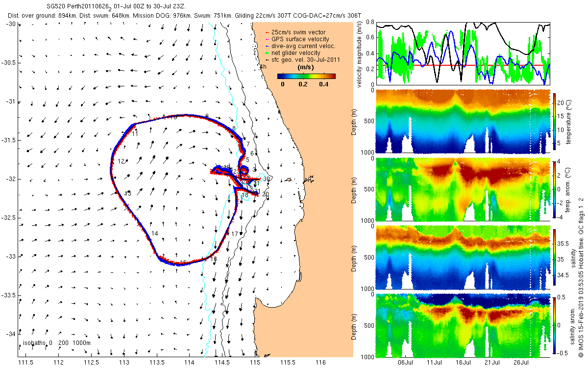The height and width of the screenshot is (368, 588).
Task: Click waypoint number 12 on the glider track
Action: 121,161
